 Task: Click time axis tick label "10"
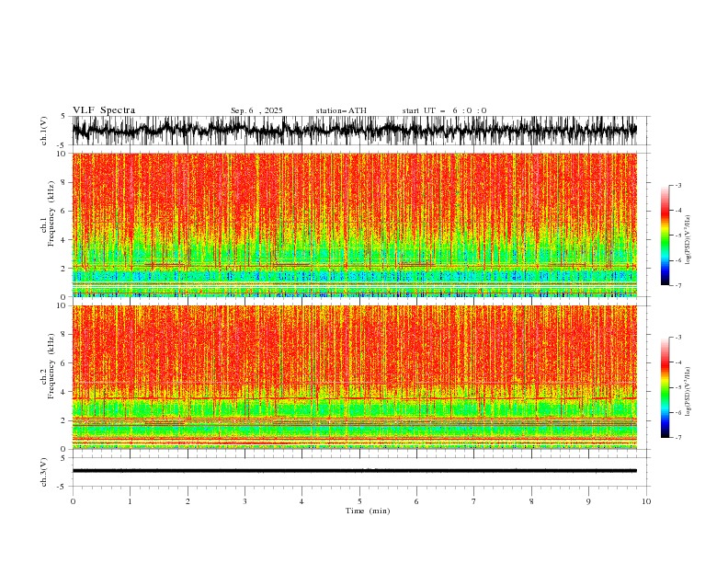click(x=646, y=501)
